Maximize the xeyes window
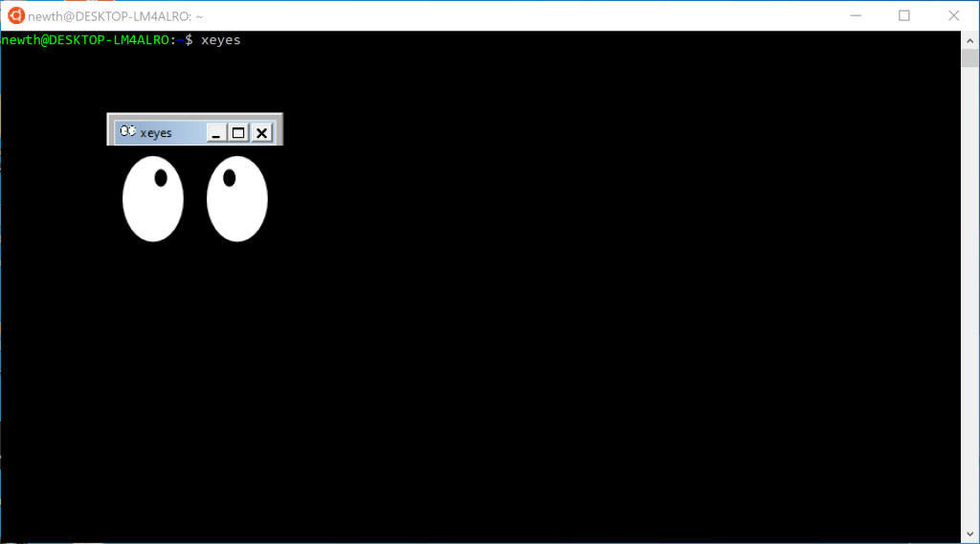This screenshot has width=980, height=544. click(238, 133)
